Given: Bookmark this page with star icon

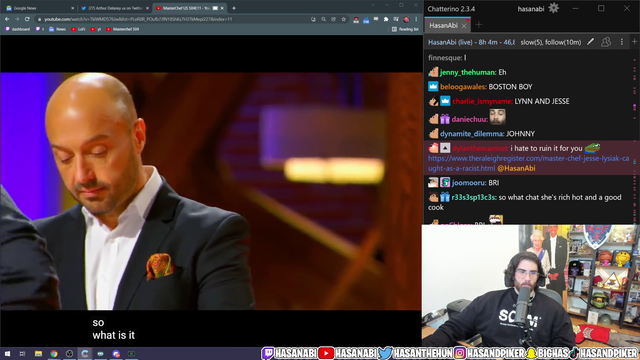Looking at the screenshot, I should pyautogui.click(x=344, y=19).
